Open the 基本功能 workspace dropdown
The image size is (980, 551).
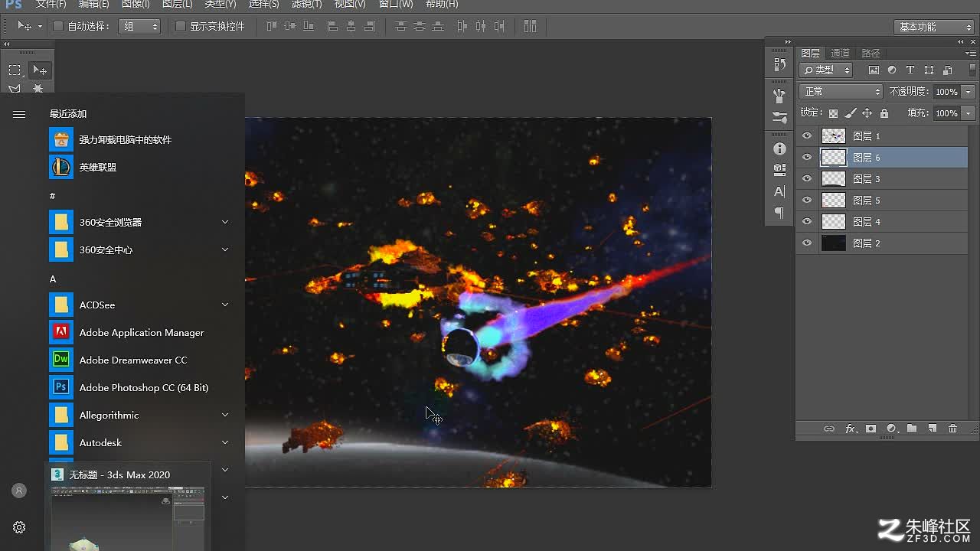(x=933, y=27)
